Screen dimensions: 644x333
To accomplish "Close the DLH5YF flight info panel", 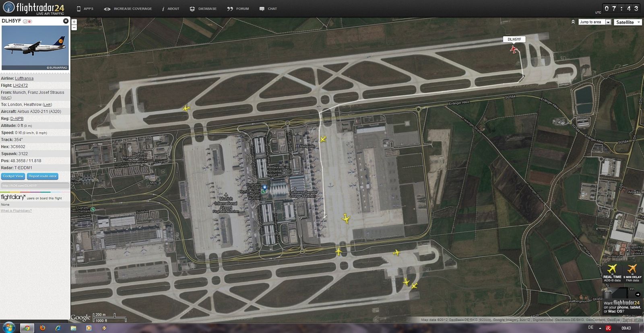I will point(66,21).
